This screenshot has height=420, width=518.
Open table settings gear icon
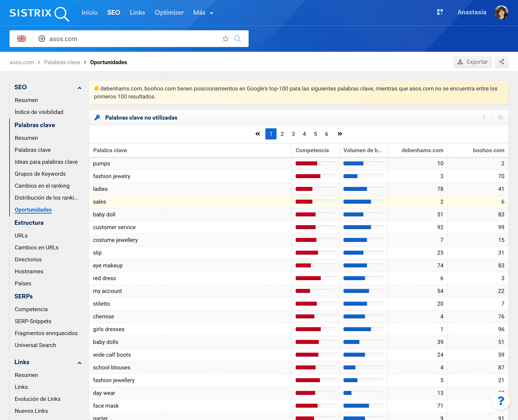[500, 118]
